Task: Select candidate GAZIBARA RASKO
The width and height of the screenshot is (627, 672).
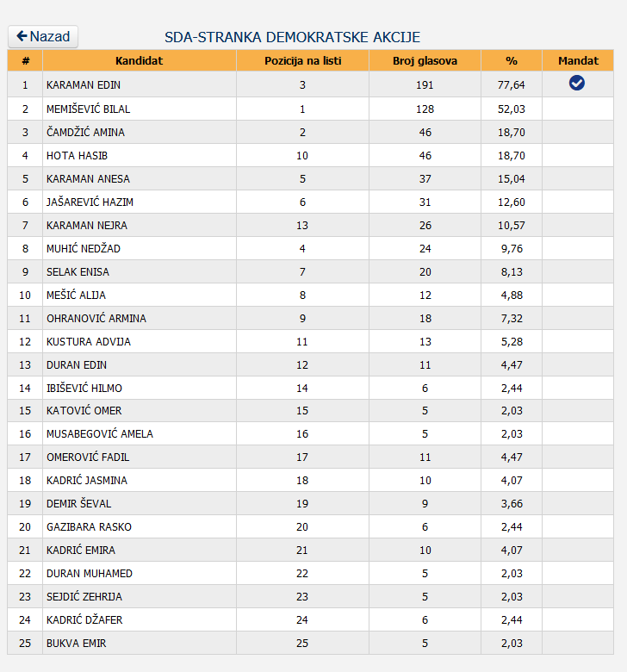Action: click(x=89, y=526)
